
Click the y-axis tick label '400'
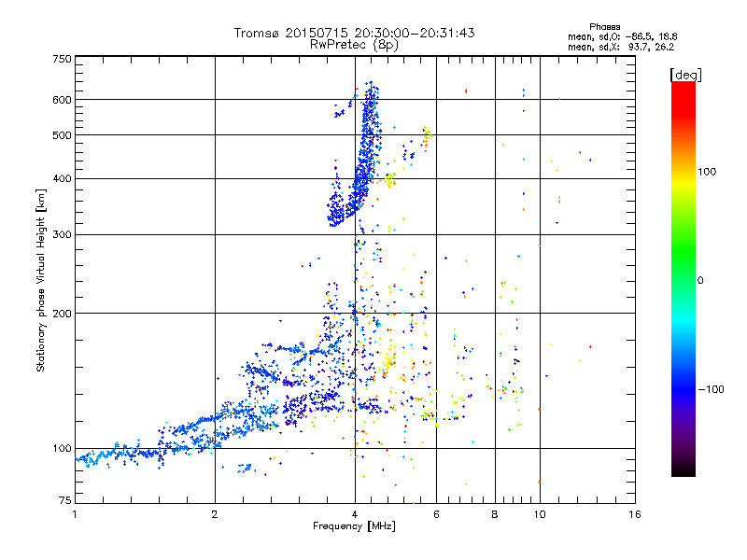pyautogui.click(x=62, y=179)
